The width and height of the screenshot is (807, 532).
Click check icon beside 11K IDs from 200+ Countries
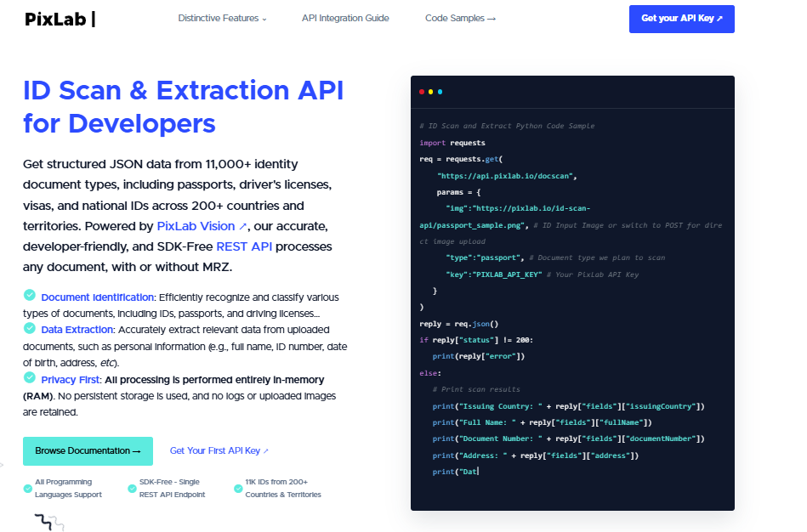(238, 489)
